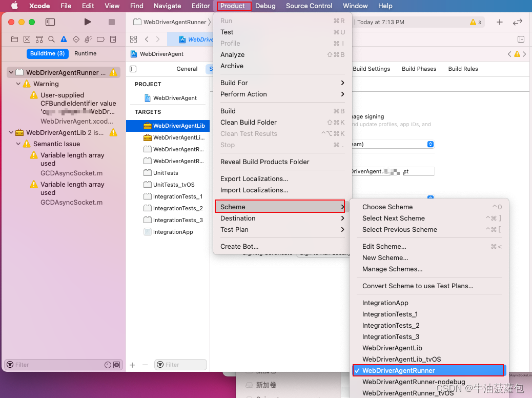This screenshot has width=532, height=398.
Task: Open the Product menu
Action: (x=233, y=6)
